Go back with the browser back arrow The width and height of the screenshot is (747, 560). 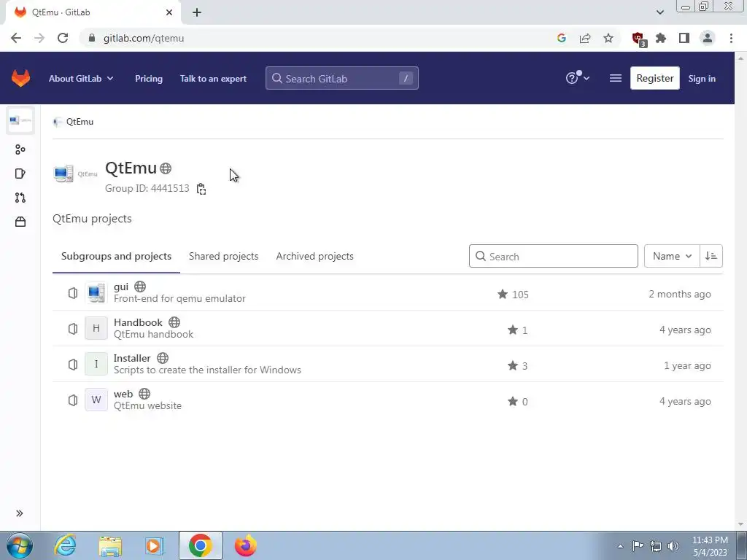coord(16,38)
